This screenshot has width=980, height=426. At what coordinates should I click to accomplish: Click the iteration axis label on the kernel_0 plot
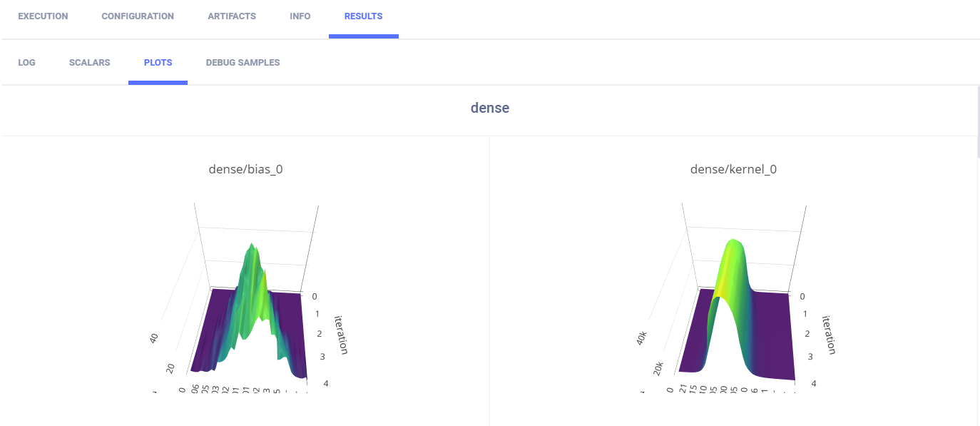point(829,334)
